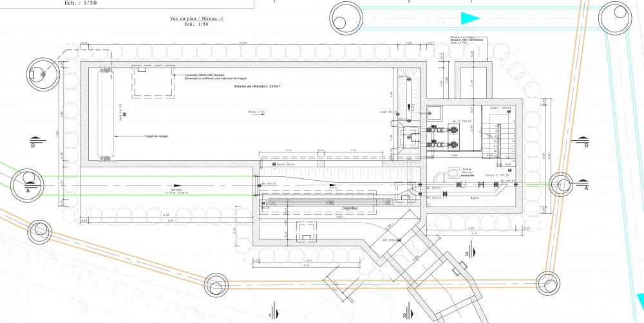
Task: Click section cut marker 3
Action: (x=471, y=255)
